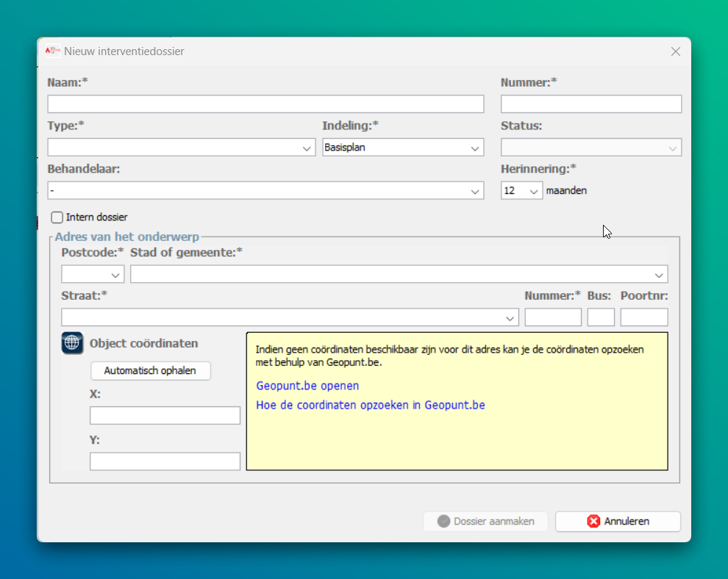The width and height of the screenshot is (728, 579).
Task: Click the house Nummer field in address
Action: tap(553, 317)
